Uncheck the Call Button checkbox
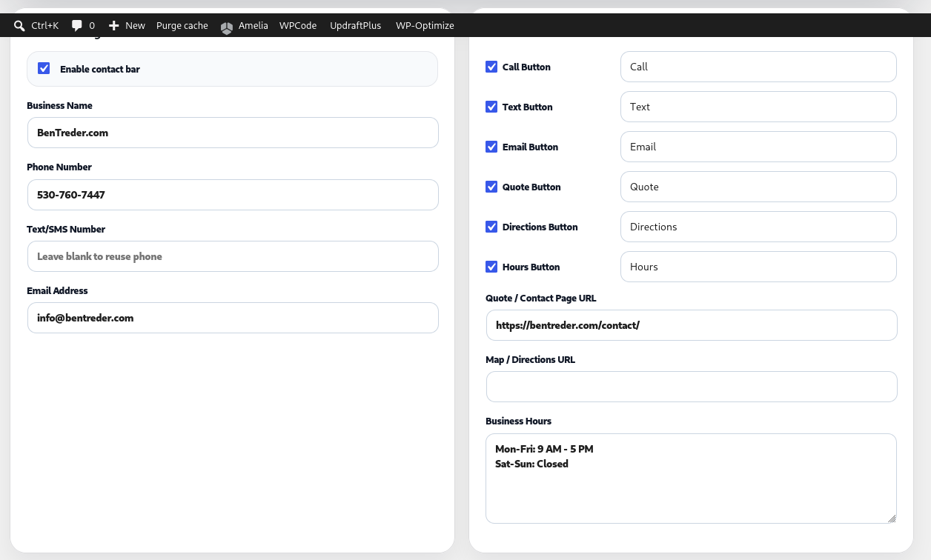 (491, 67)
